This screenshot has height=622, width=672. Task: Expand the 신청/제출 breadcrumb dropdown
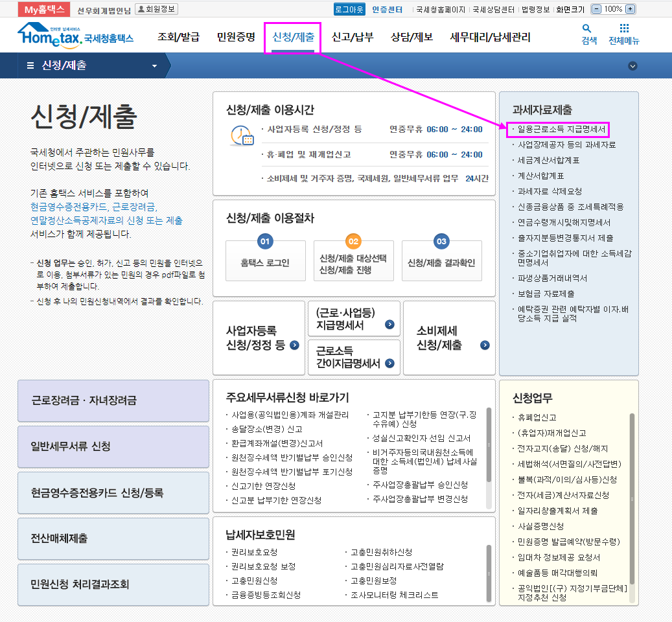[154, 66]
